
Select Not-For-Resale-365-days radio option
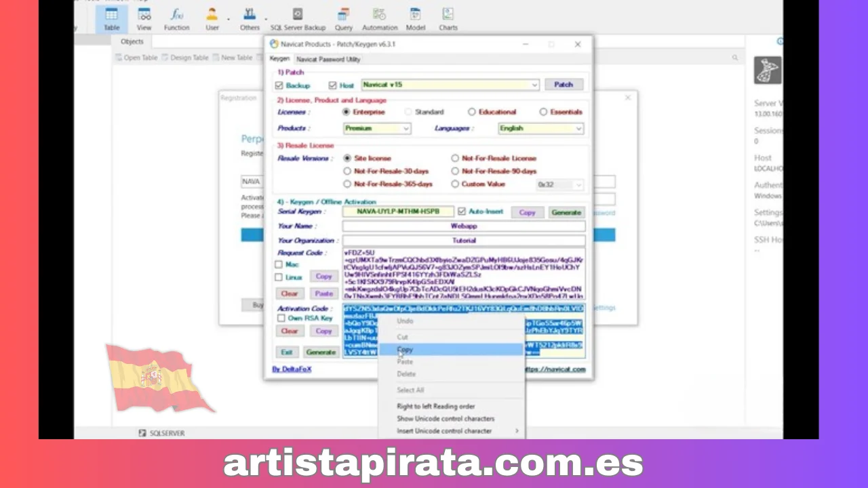(x=347, y=184)
